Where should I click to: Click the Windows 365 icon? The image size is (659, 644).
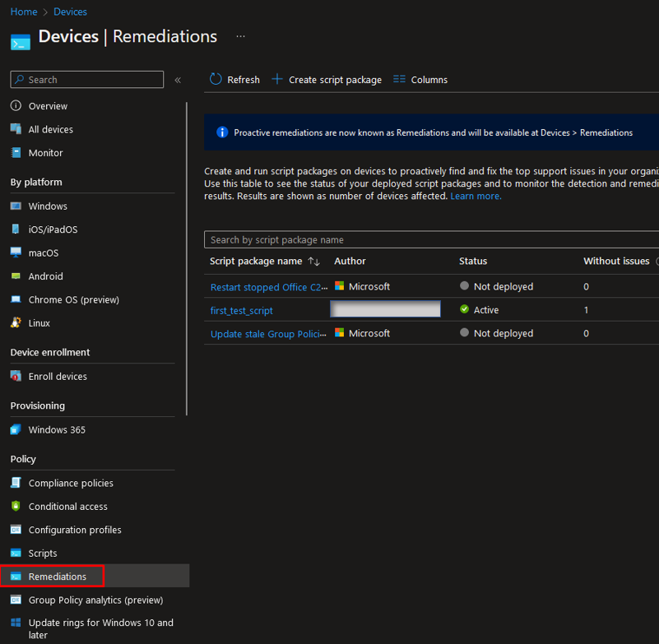(16, 429)
